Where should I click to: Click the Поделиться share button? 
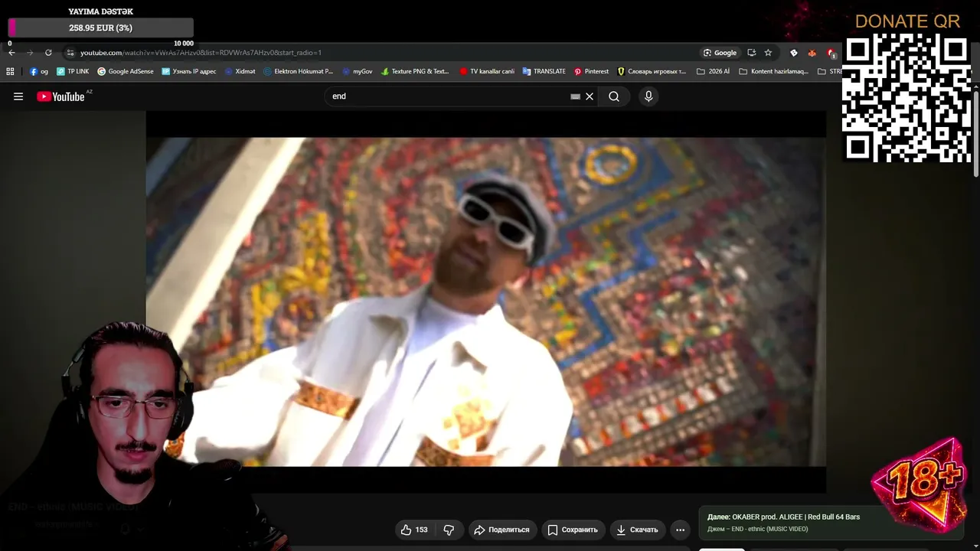501,530
